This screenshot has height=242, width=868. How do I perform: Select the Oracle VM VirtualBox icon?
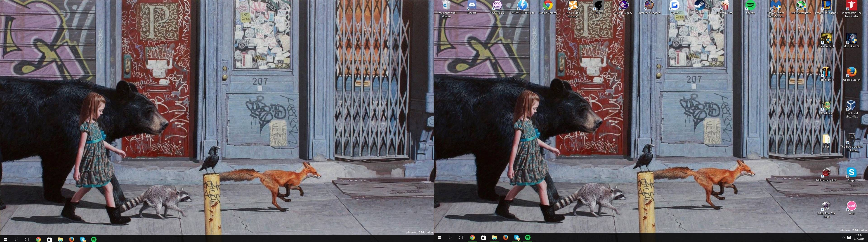851,109
